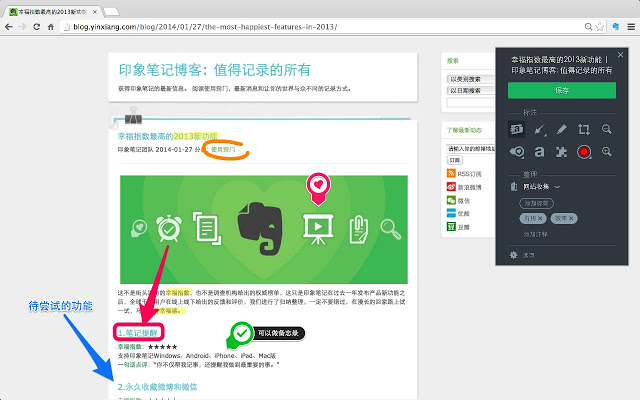Open the red color picker swatch

[584, 152]
